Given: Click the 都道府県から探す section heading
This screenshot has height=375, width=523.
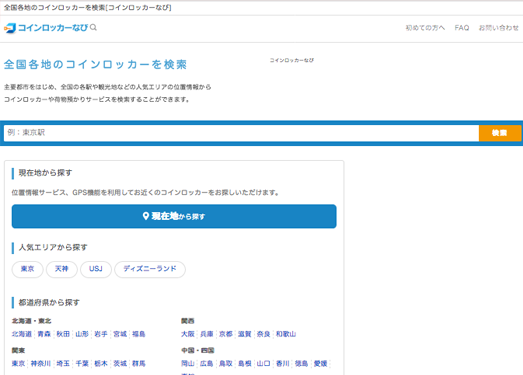Looking at the screenshot, I should point(49,303).
